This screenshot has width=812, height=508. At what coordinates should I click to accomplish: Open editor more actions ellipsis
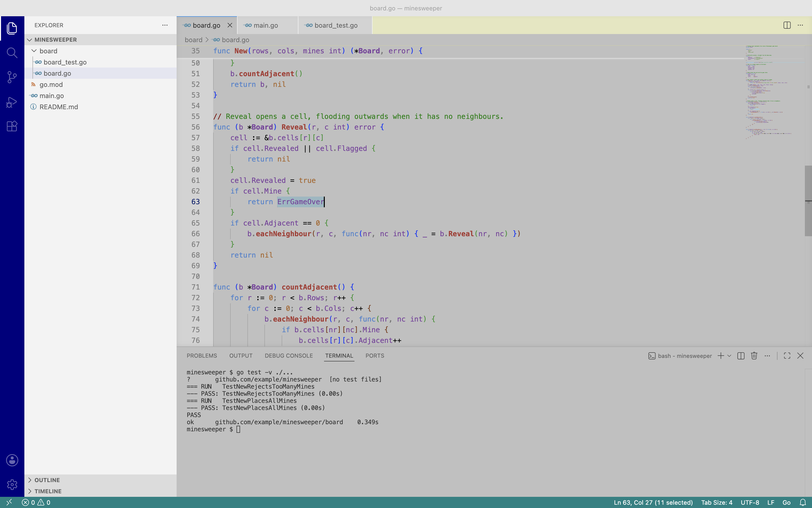click(x=800, y=25)
